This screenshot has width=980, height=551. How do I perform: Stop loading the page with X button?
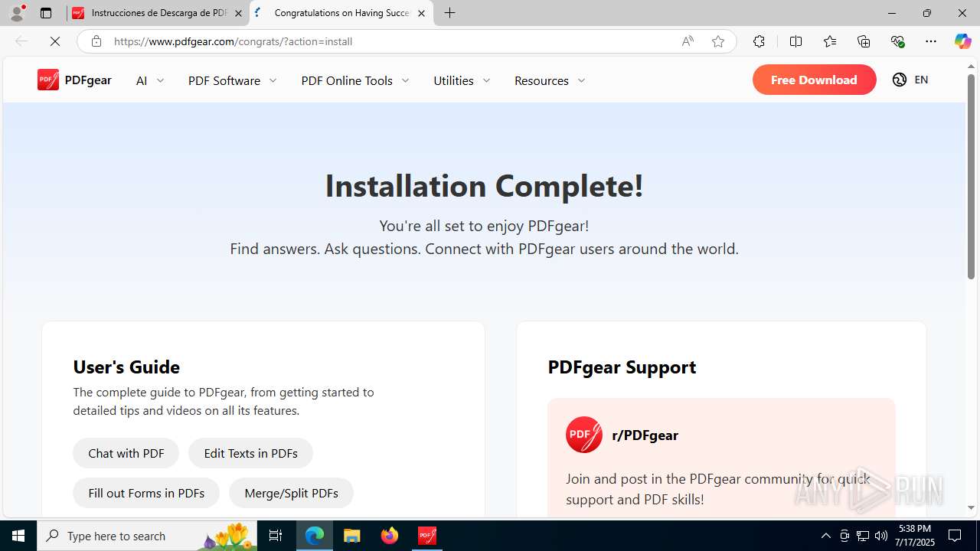[55, 41]
